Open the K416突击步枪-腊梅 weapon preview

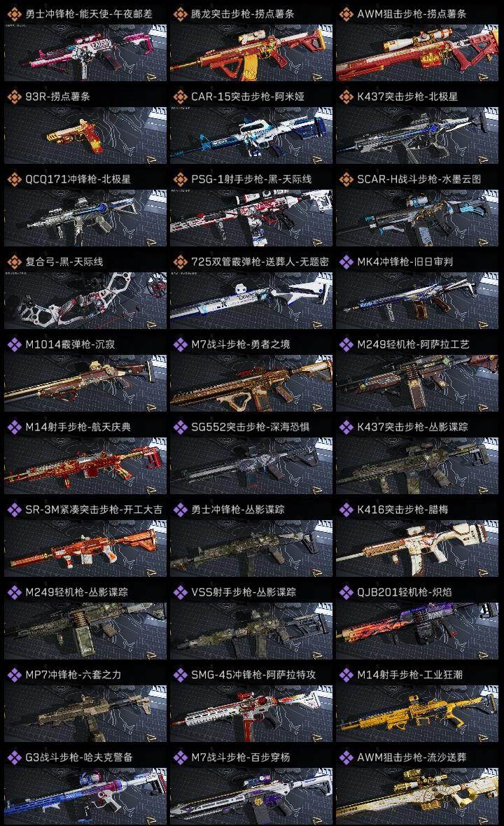(417, 548)
